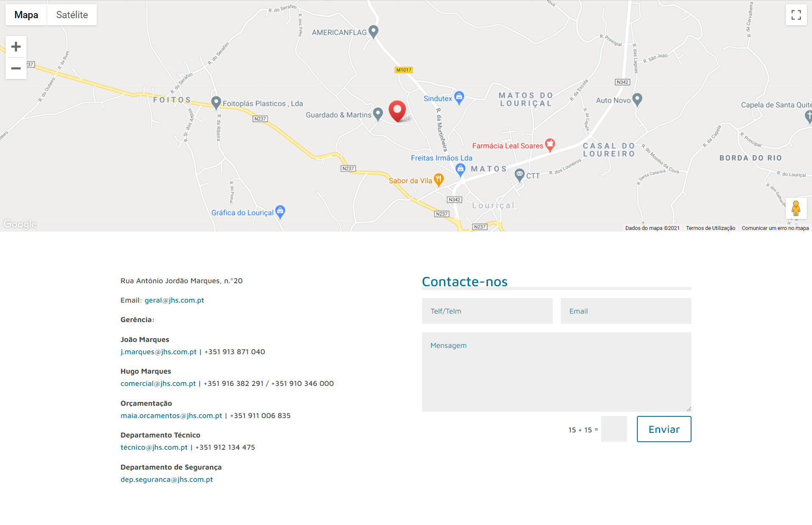Click the Sindutex shopping marker
Viewport: 812px width, 525px height.
tap(459, 97)
